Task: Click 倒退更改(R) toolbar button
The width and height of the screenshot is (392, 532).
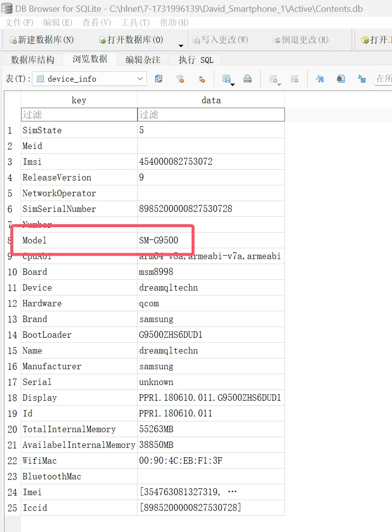Action: [x=301, y=40]
